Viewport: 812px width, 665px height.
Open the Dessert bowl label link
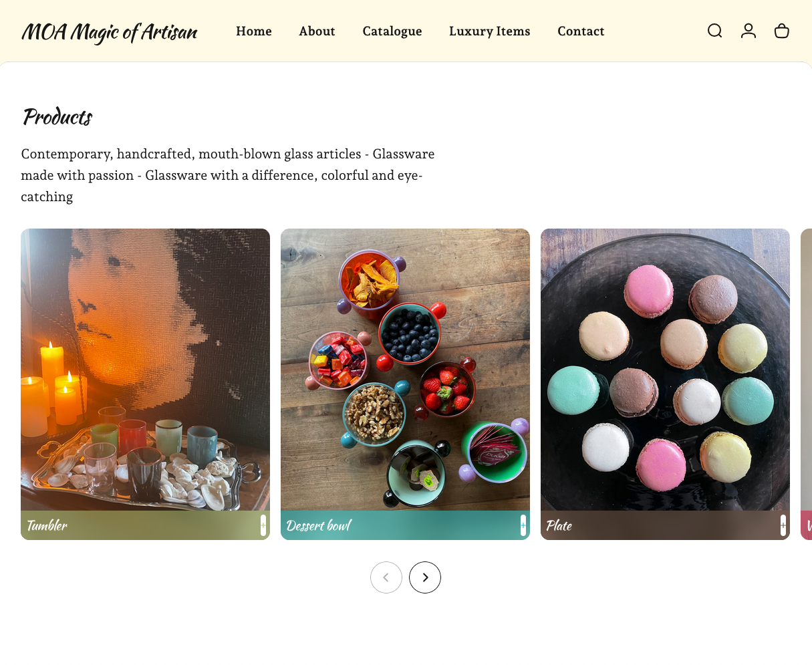pyautogui.click(x=319, y=525)
